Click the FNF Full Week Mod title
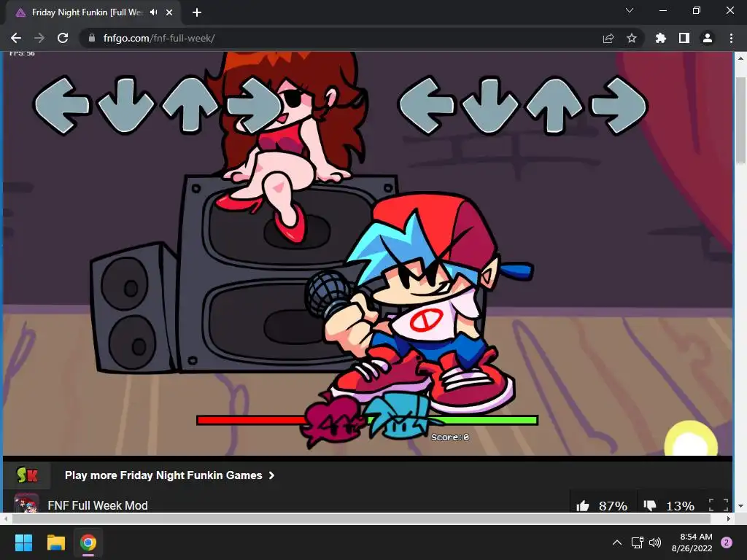The image size is (747, 560). (98, 505)
